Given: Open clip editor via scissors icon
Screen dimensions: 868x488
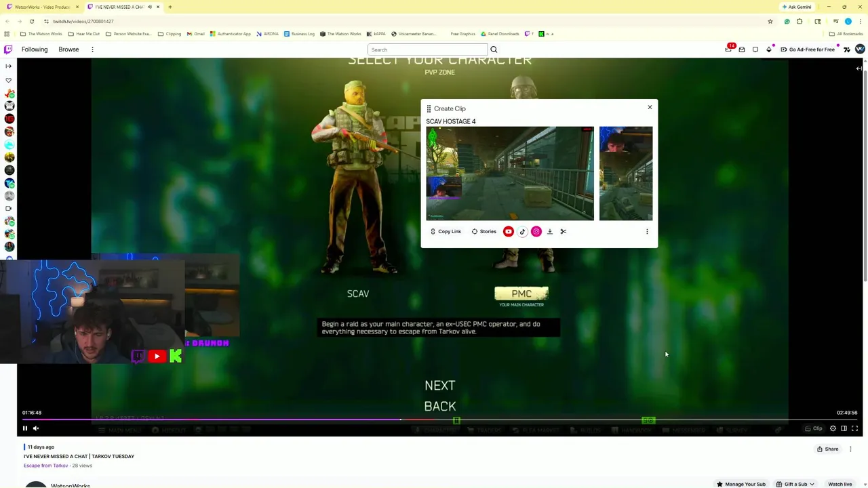Looking at the screenshot, I should [x=564, y=232].
